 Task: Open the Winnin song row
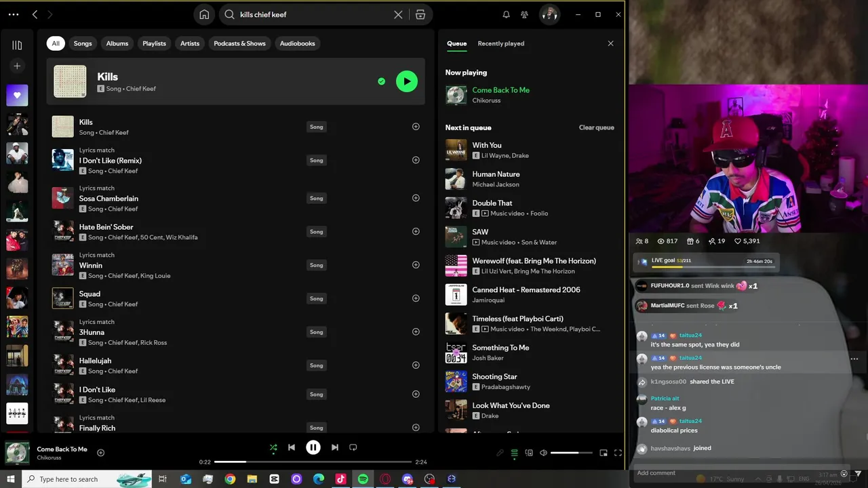click(236, 265)
